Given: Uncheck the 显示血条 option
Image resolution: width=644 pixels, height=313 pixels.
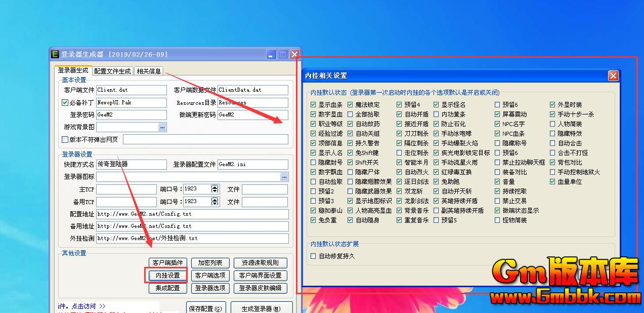Looking at the screenshot, I should [x=314, y=105].
